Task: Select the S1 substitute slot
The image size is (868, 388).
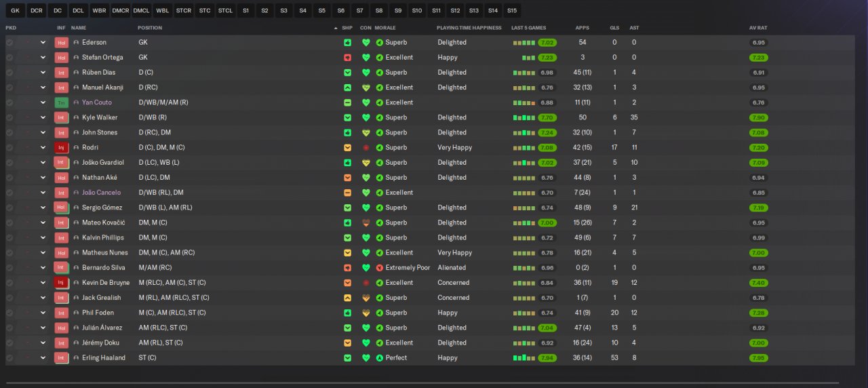Action: pos(245,11)
